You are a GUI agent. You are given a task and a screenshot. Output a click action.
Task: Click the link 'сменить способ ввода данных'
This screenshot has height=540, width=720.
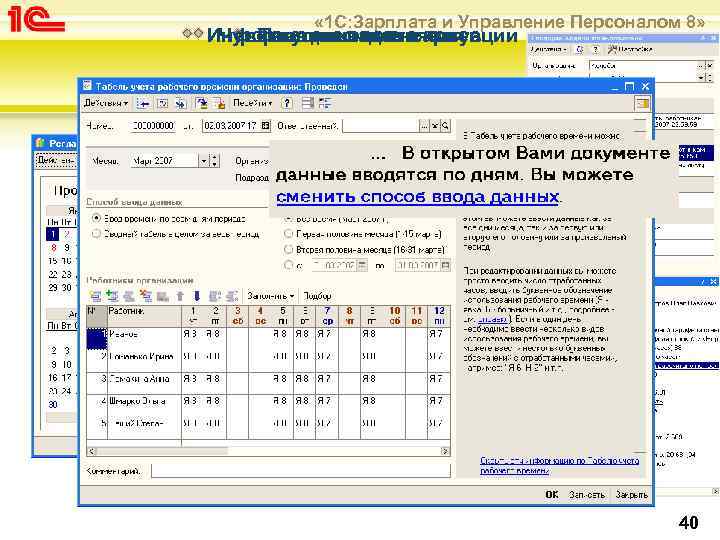(x=417, y=197)
